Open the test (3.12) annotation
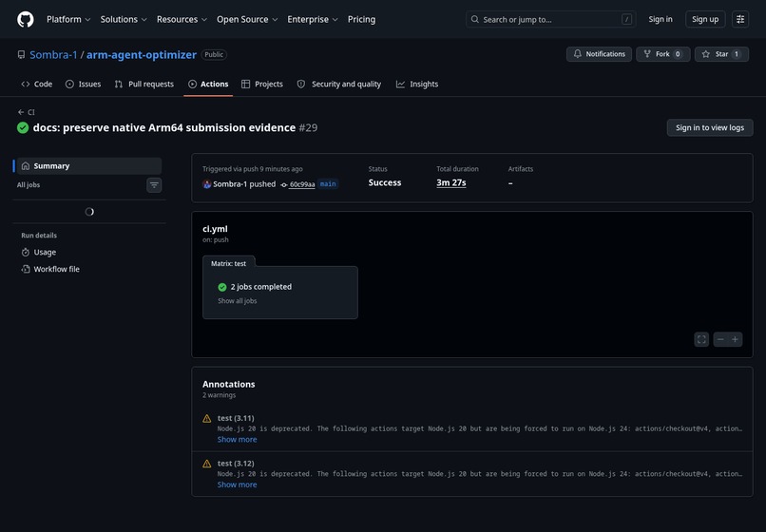 pyautogui.click(x=236, y=464)
